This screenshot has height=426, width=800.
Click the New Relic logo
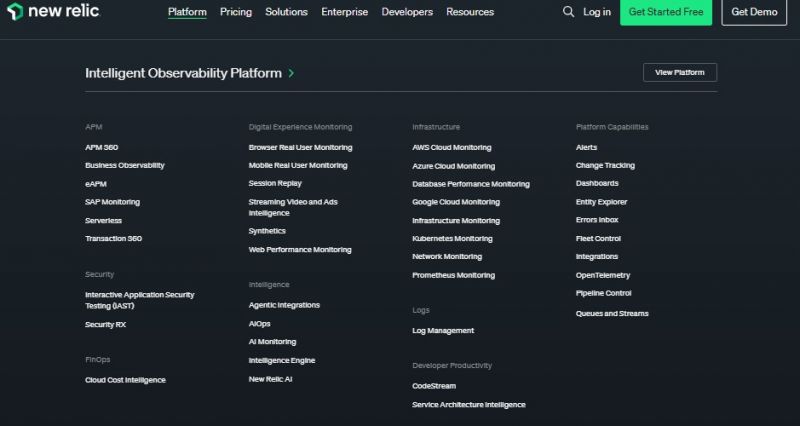tap(53, 11)
